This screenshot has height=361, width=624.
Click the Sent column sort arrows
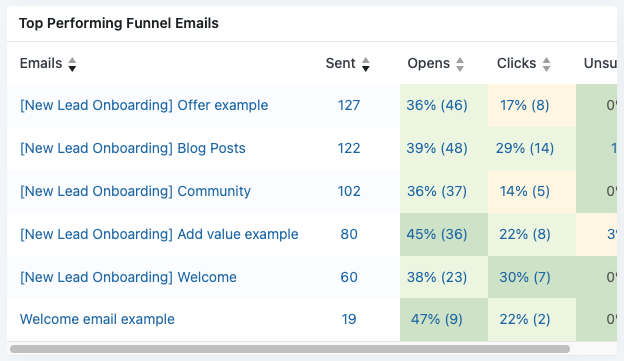point(366,64)
